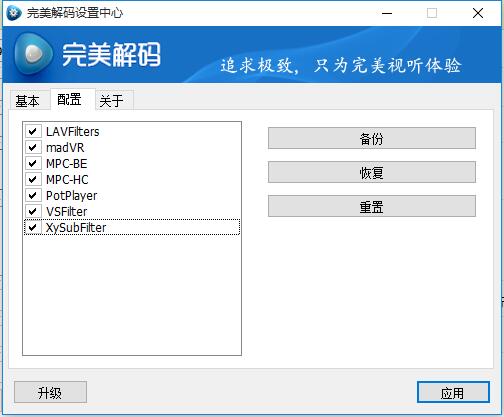504x417 pixels.
Task: Minimize the 完美解码设置中心 window
Action: pyautogui.click(x=387, y=13)
